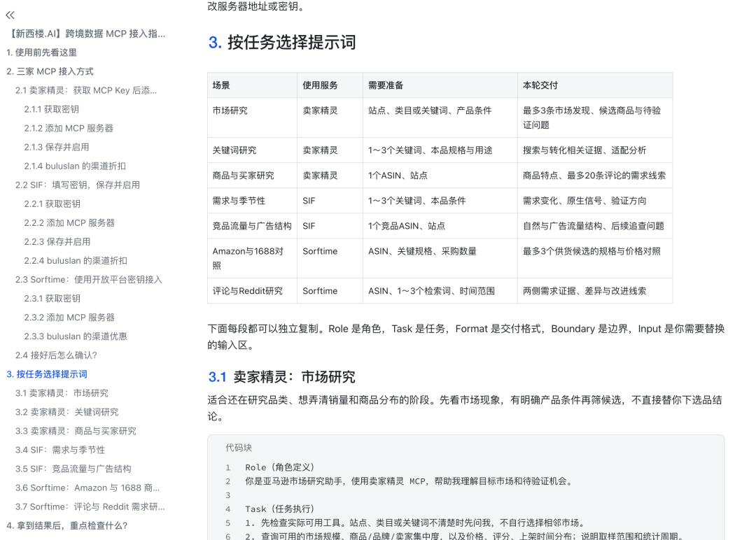Go to 3.4 SIF：需求与季节性
756x540 pixels.
[60, 450]
